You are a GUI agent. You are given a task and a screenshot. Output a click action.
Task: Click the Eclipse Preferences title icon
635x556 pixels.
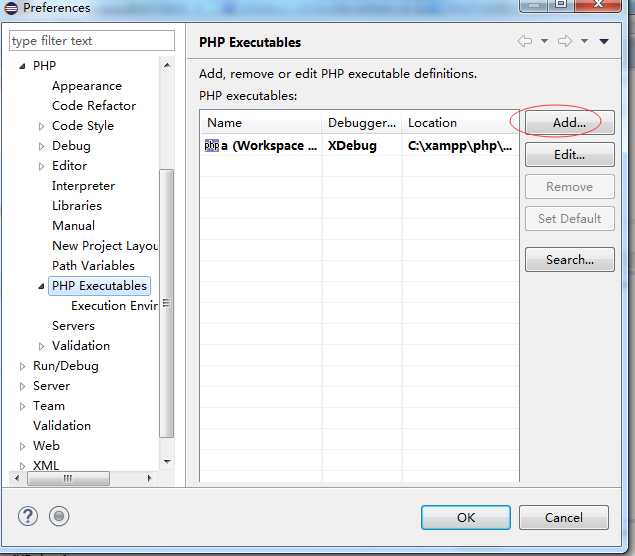(11, 8)
